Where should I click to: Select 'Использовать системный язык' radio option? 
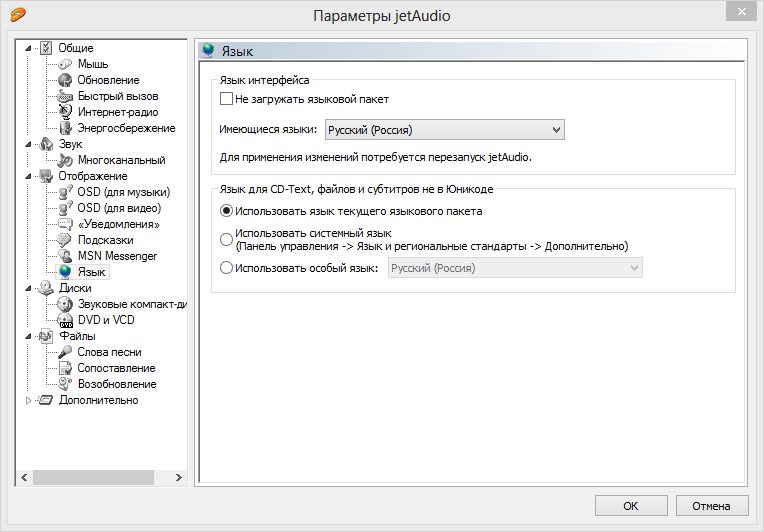point(226,239)
